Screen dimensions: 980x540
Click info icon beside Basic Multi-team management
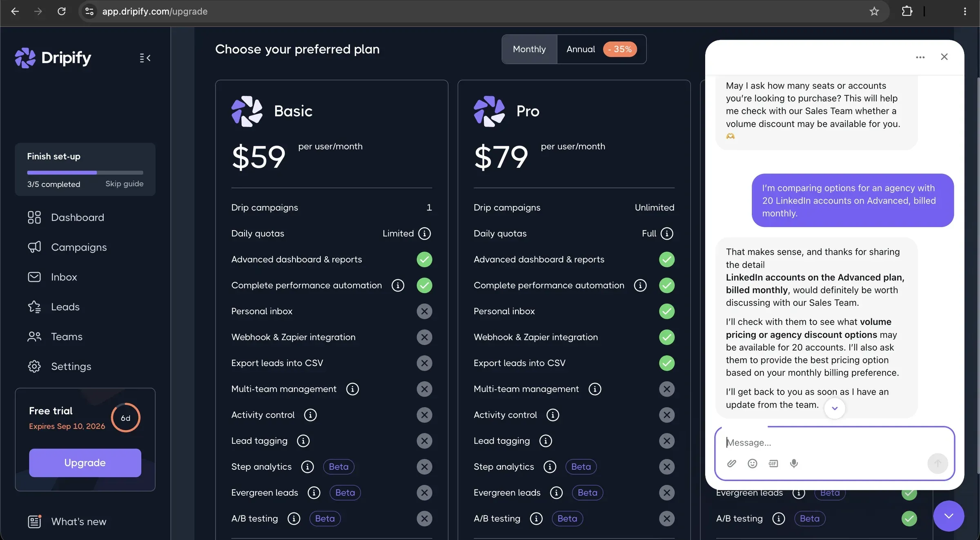[x=352, y=389]
